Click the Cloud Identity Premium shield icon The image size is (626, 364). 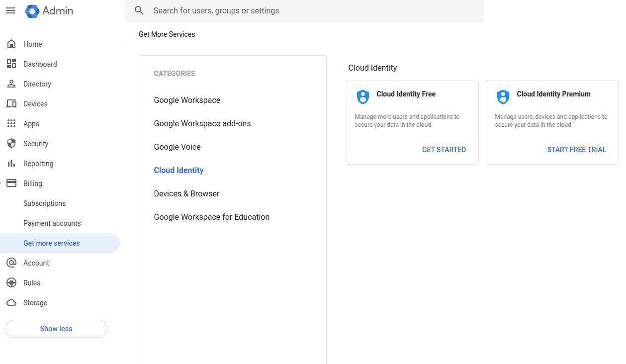coord(503,97)
